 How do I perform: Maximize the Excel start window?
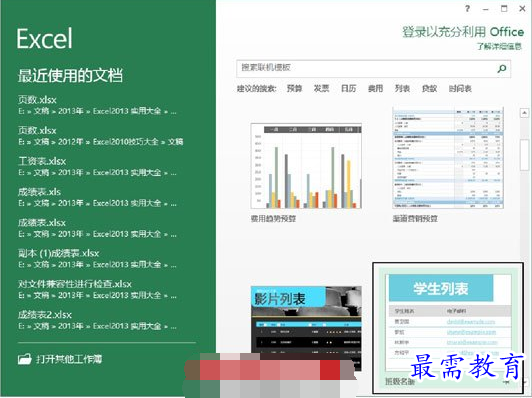[504, 9]
